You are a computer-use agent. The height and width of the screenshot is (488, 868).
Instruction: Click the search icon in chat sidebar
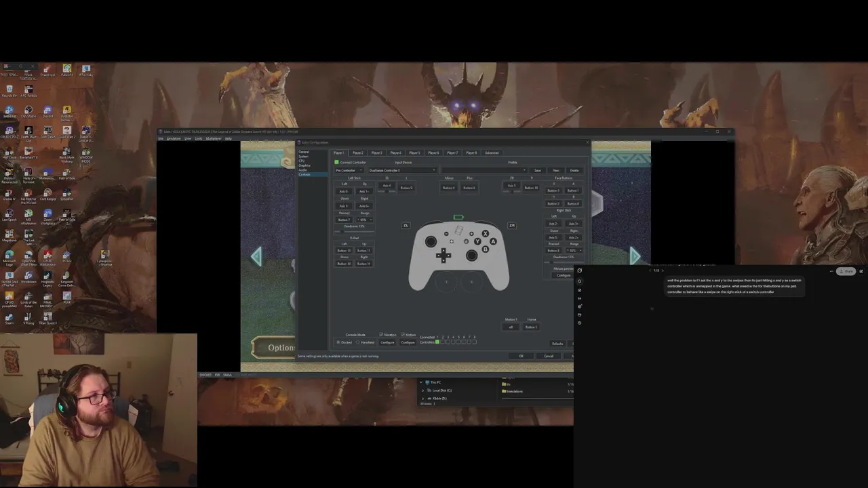coord(579,281)
